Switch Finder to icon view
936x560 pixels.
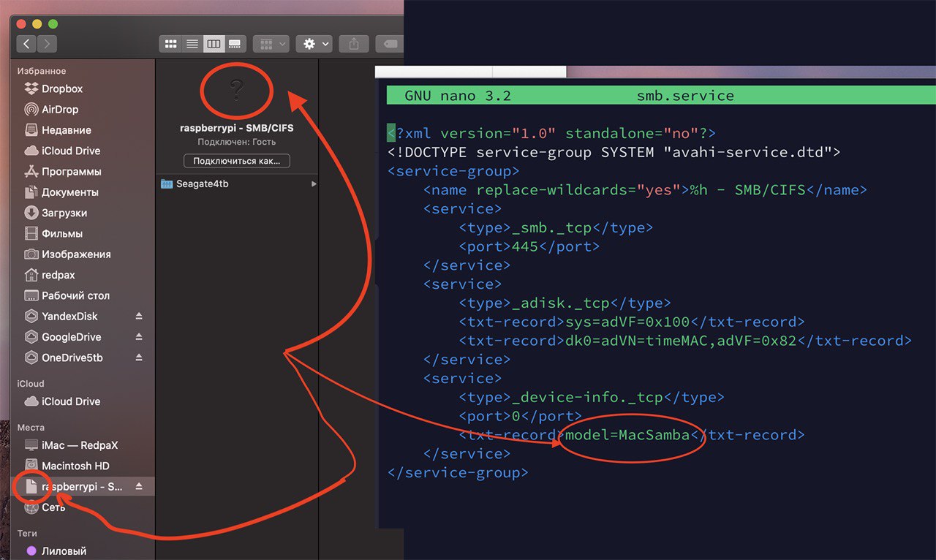click(x=170, y=44)
